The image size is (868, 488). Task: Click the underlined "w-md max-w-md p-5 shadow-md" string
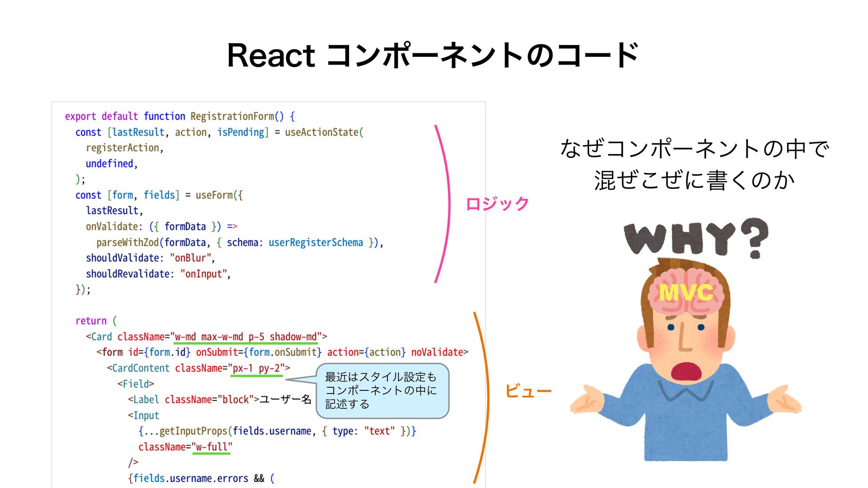(245, 337)
